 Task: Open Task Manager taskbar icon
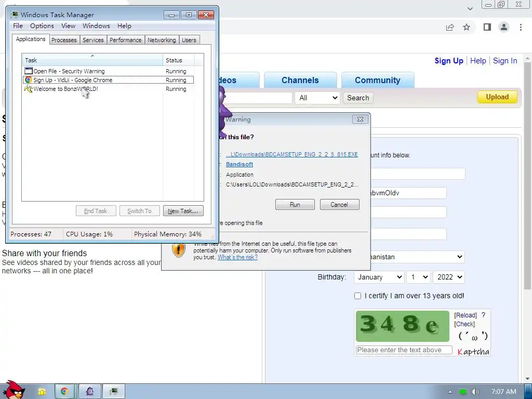[x=114, y=392]
